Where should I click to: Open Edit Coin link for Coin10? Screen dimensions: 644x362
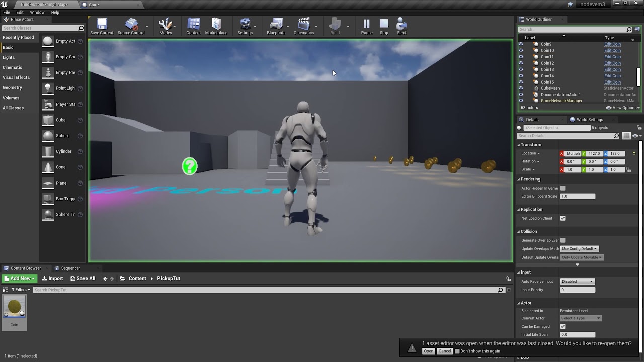coord(612,51)
